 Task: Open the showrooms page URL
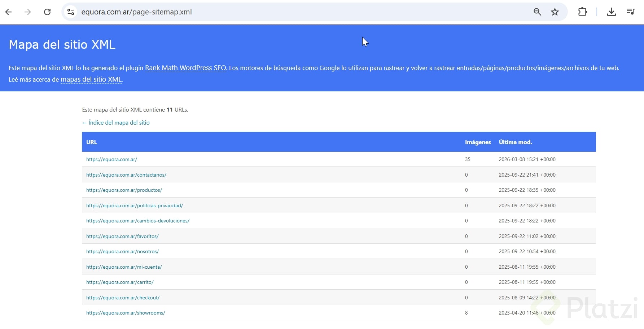coord(126,313)
